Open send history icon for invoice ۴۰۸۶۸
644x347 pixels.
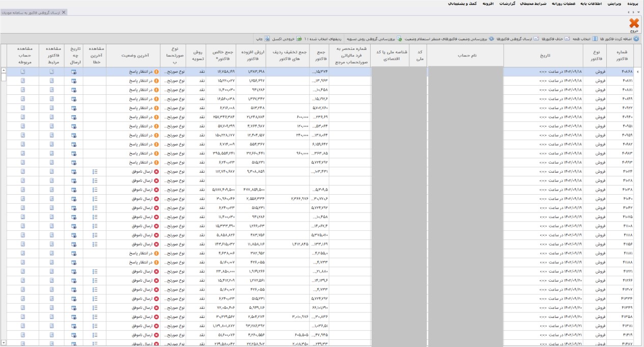click(x=74, y=72)
